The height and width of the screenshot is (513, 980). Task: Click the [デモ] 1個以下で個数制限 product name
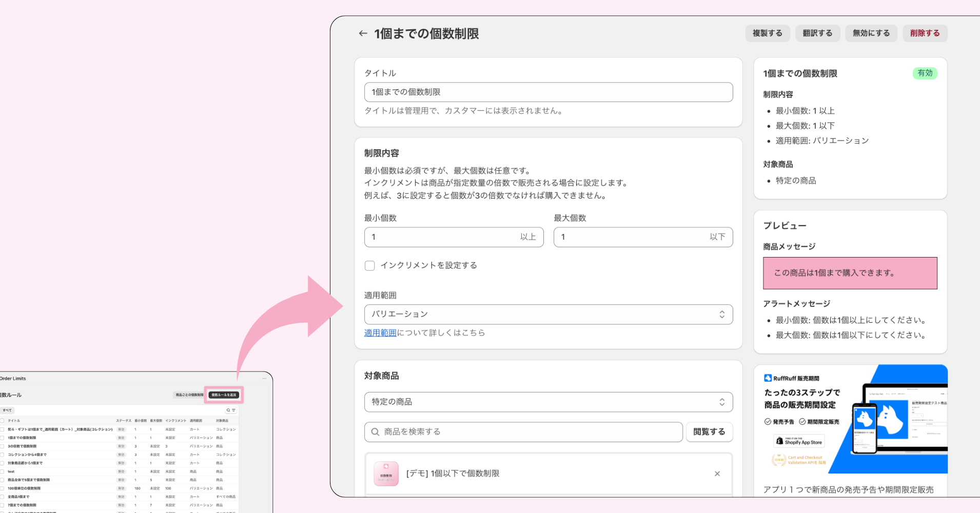pyautogui.click(x=453, y=473)
